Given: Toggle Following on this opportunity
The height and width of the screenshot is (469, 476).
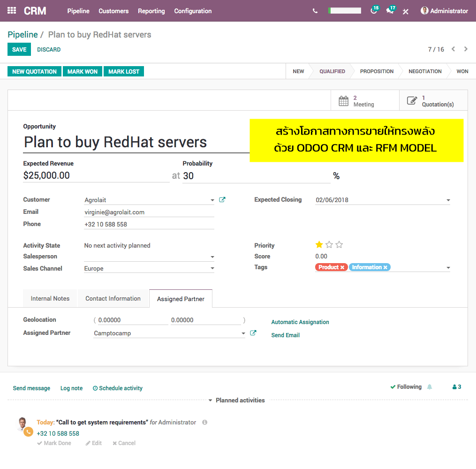Looking at the screenshot, I should click(x=408, y=386).
